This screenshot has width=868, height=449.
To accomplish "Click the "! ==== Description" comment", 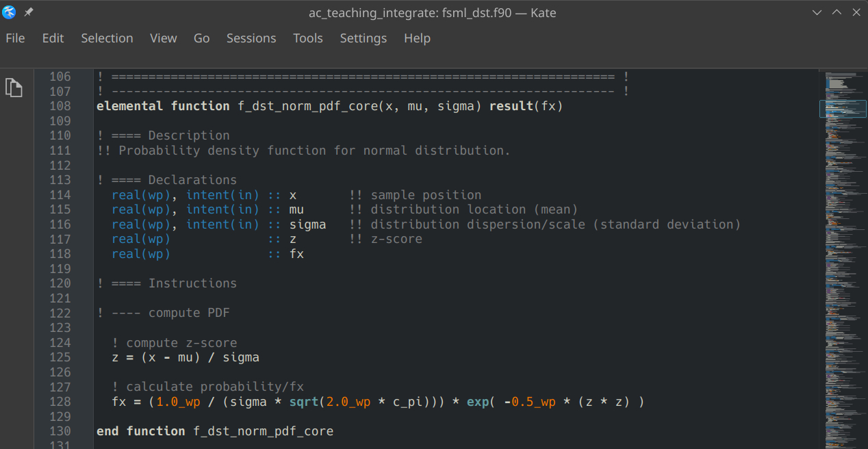I will [x=164, y=136].
